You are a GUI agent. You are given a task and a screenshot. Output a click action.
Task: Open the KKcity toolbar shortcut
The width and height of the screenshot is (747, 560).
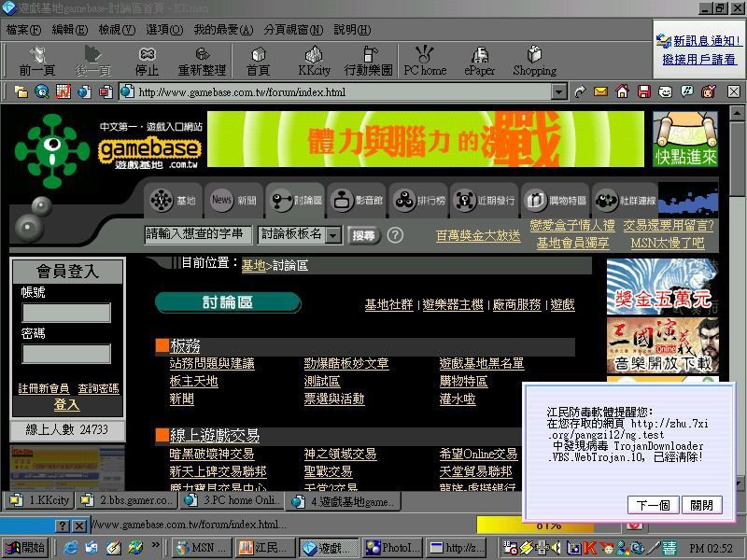[x=314, y=61]
